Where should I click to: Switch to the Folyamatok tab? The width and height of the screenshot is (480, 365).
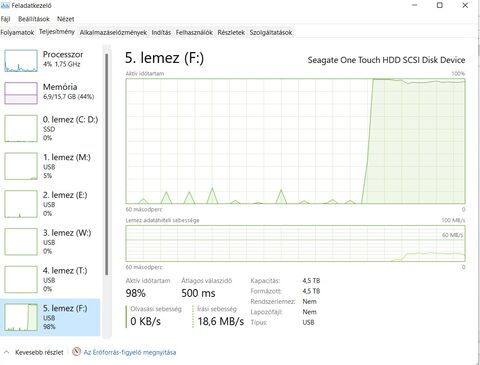[17, 32]
